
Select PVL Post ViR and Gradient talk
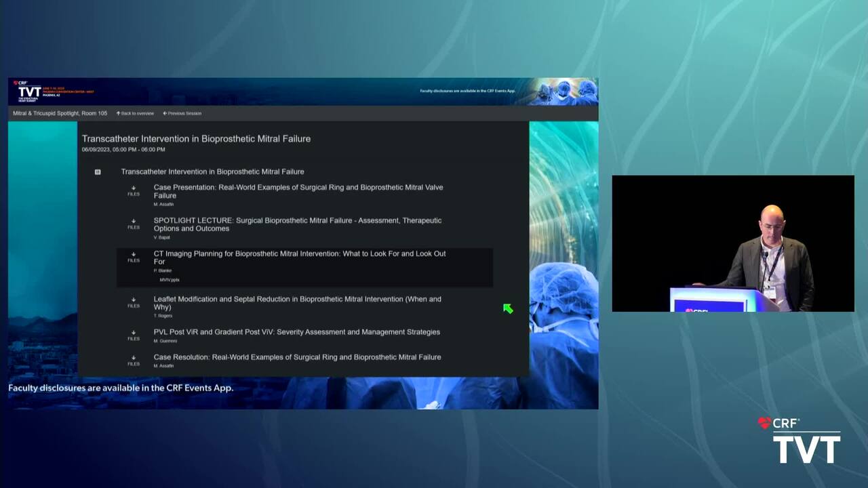[x=297, y=332]
